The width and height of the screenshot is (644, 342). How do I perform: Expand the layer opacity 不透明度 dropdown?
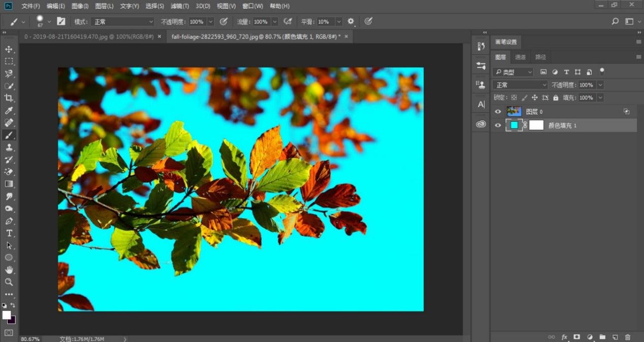(600, 85)
